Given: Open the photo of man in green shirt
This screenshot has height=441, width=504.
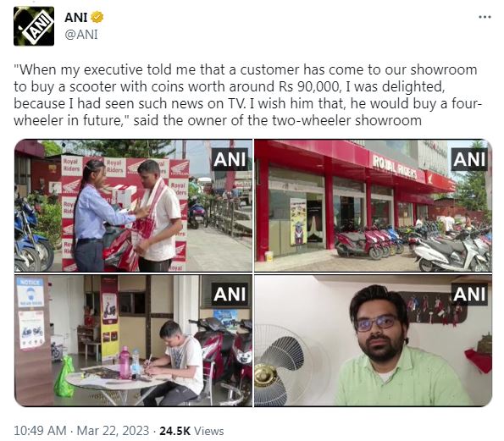Looking at the screenshot, I should (x=374, y=340).
